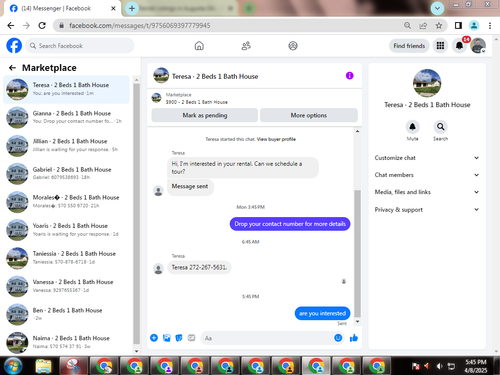Viewport: 500px width, 375px height.
Task: Reload the page with browser refresh
Action: point(42,25)
